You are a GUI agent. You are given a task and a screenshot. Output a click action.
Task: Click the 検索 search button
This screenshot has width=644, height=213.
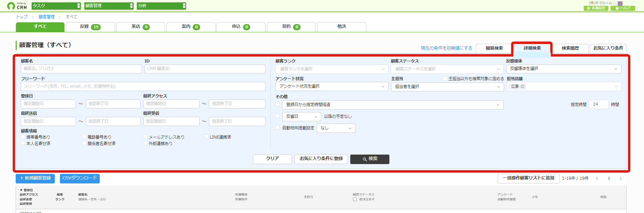point(370,159)
